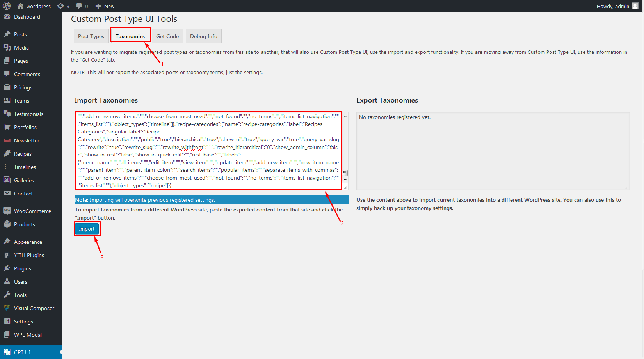Click the Users person icon
Viewport: 644px width, 359px height.
pos(7,282)
